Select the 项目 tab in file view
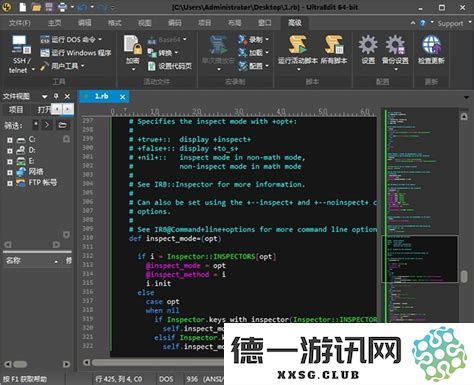The height and width of the screenshot is (385, 474). click(16, 110)
